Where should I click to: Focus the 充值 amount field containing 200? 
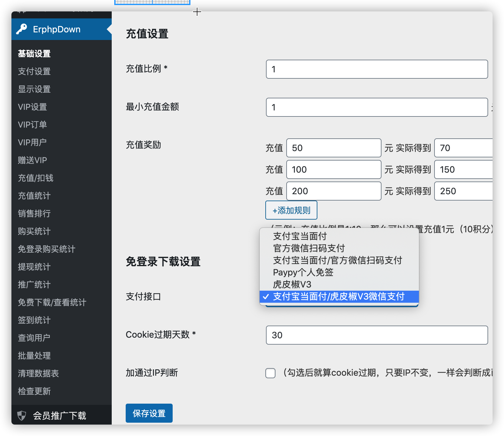334,191
